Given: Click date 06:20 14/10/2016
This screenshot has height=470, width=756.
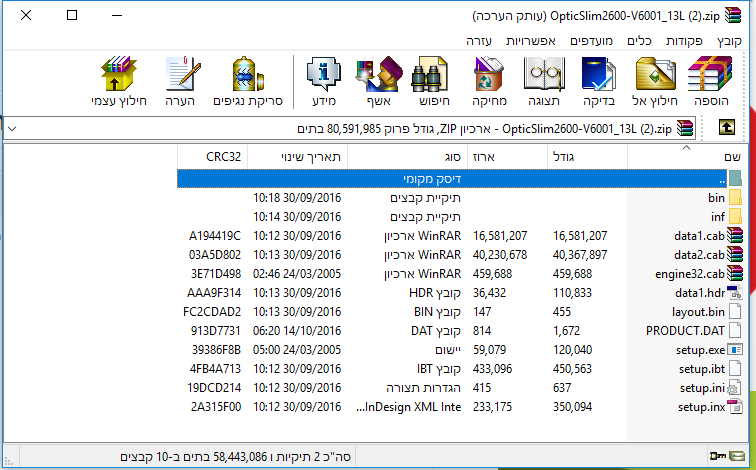Looking at the screenshot, I should tap(297, 331).
